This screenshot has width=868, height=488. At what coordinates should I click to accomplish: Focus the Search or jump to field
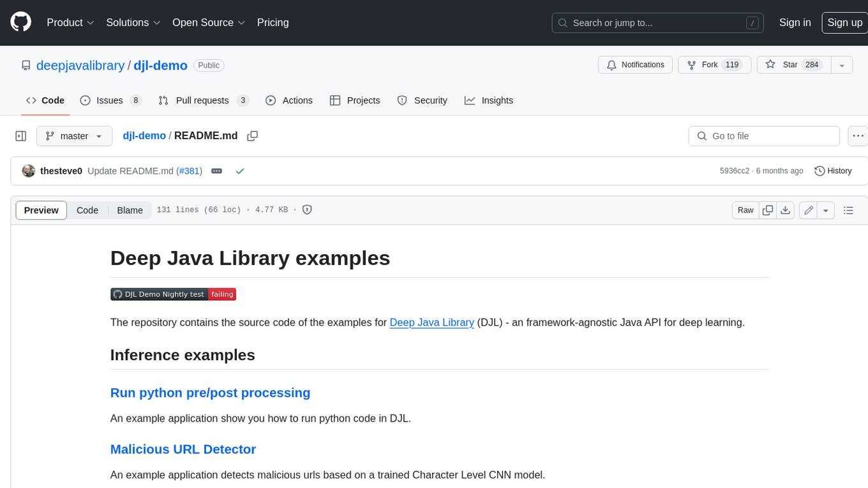[659, 23]
